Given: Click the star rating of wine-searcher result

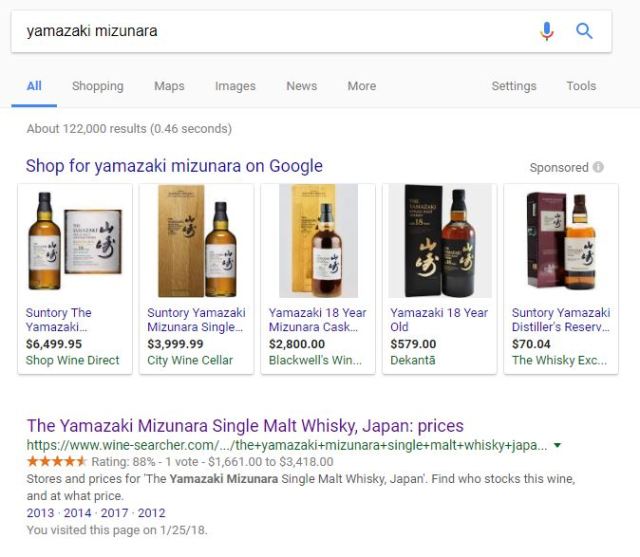Looking at the screenshot, I should tap(56, 462).
